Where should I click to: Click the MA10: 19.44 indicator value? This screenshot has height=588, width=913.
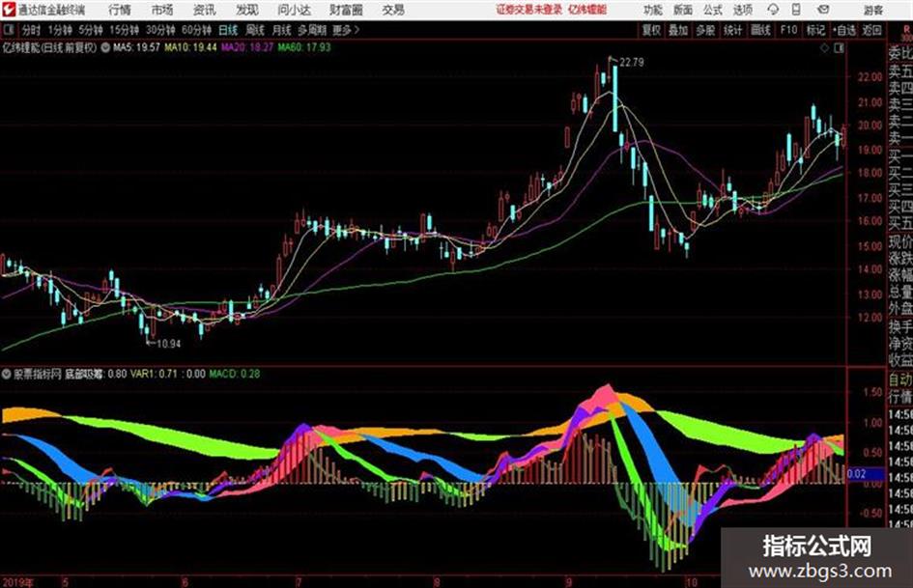(190, 47)
